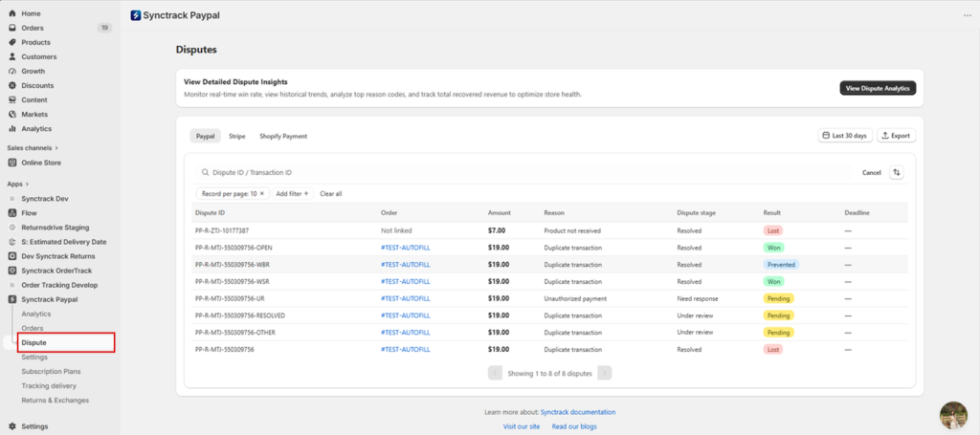Click View Dispute Analytics button
The height and width of the screenshot is (435, 980).
pyautogui.click(x=878, y=88)
